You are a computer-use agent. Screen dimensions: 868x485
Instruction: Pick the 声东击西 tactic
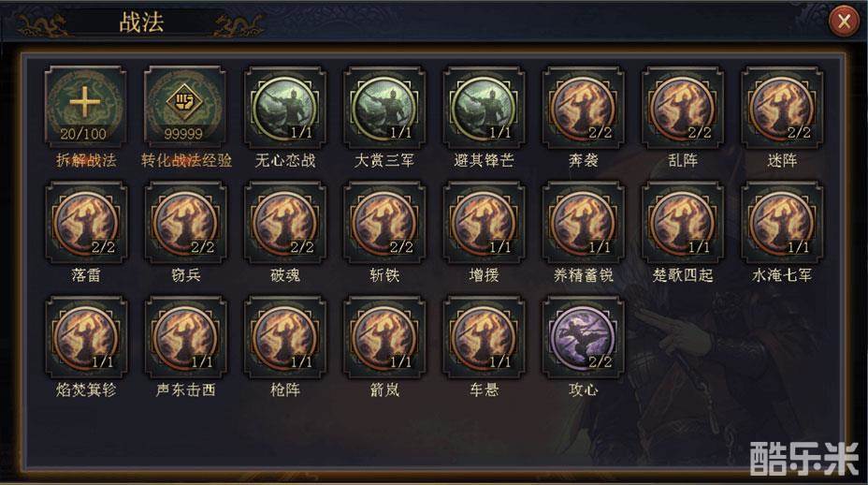tap(185, 336)
